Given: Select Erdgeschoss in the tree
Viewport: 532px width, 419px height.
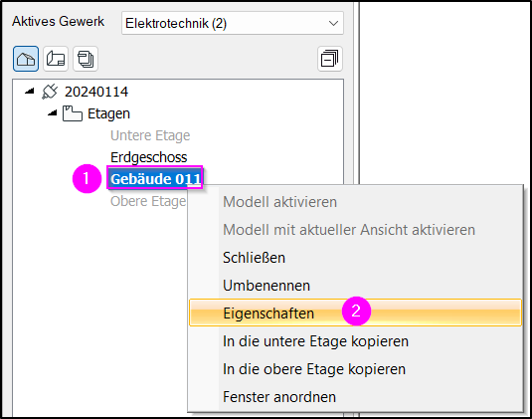Looking at the screenshot, I should pyautogui.click(x=148, y=157).
